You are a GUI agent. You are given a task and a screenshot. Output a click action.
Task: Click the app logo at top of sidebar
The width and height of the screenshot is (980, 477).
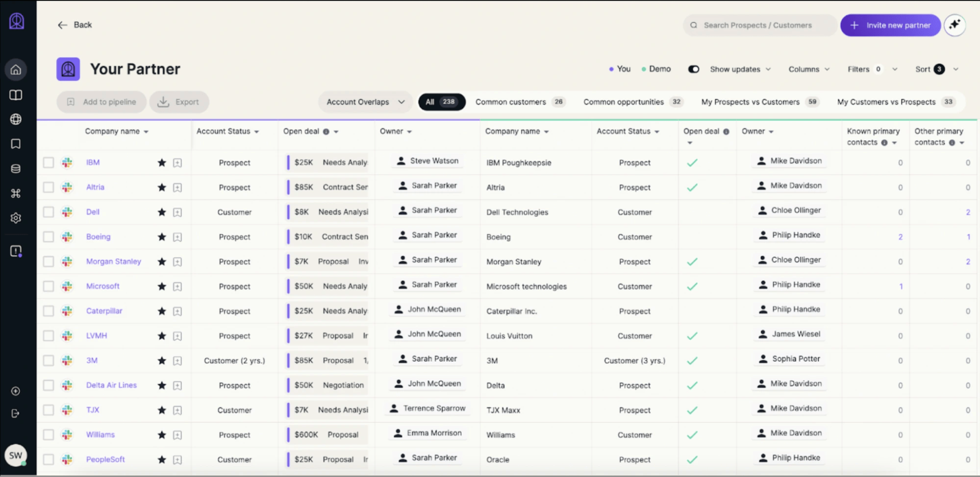(17, 21)
